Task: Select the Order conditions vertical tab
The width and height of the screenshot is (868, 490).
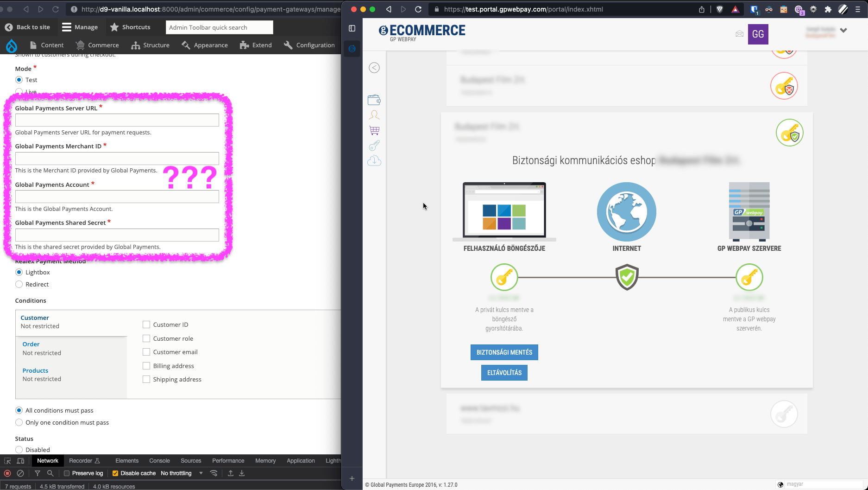Action: coord(72,348)
